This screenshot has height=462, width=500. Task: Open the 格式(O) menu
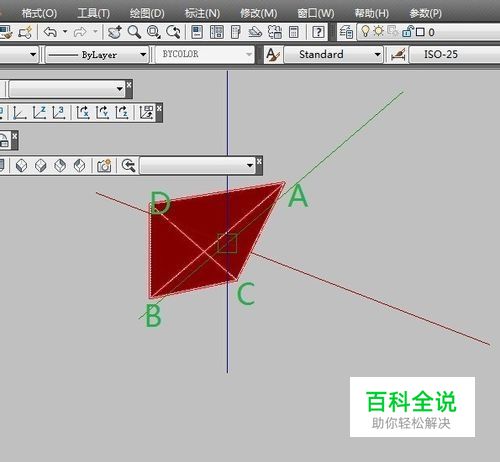click(x=39, y=13)
